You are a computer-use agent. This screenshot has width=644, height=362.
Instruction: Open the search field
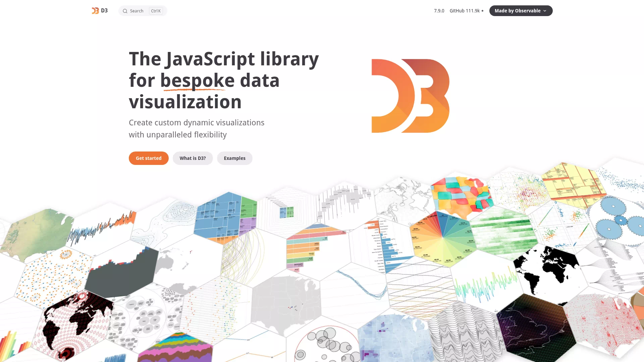point(143,11)
